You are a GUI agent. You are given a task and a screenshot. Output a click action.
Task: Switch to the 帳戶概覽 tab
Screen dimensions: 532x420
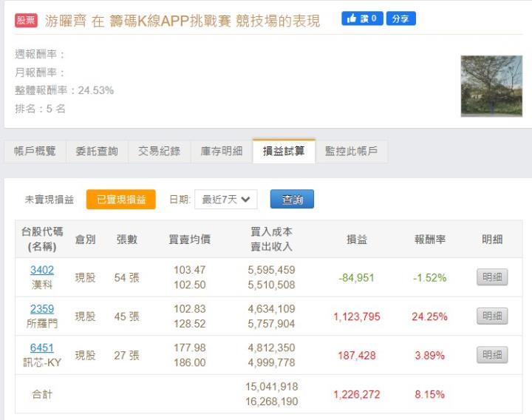(x=35, y=151)
